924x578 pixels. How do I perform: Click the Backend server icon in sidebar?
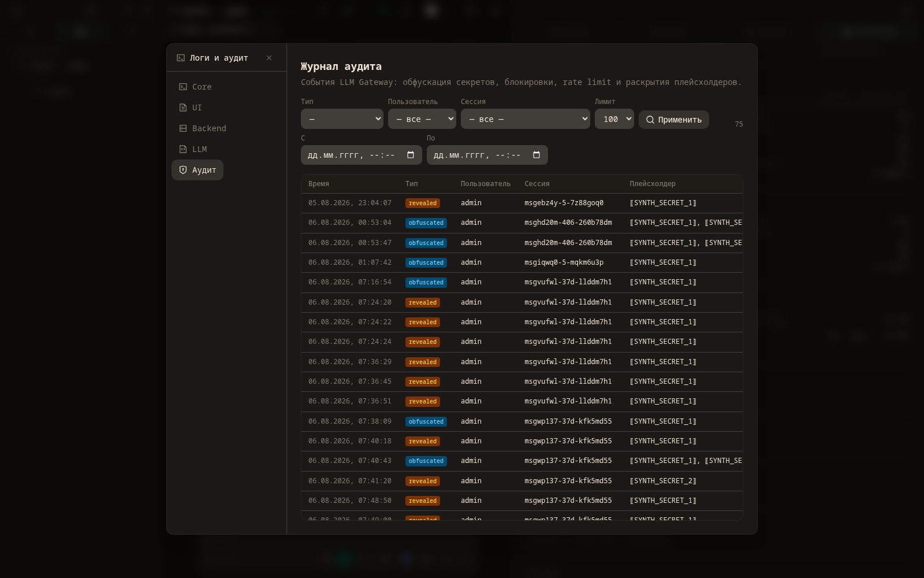(183, 128)
